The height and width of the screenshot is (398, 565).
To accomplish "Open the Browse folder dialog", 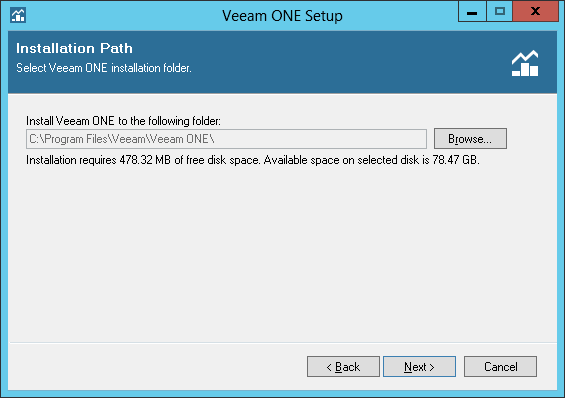I will (470, 139).
